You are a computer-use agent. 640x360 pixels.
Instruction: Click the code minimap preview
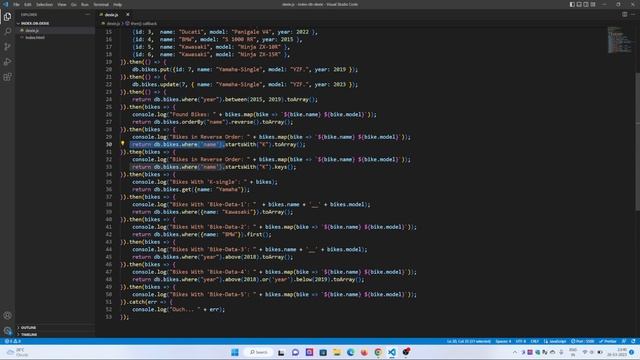pyautogui.click(x=620, y=40)
